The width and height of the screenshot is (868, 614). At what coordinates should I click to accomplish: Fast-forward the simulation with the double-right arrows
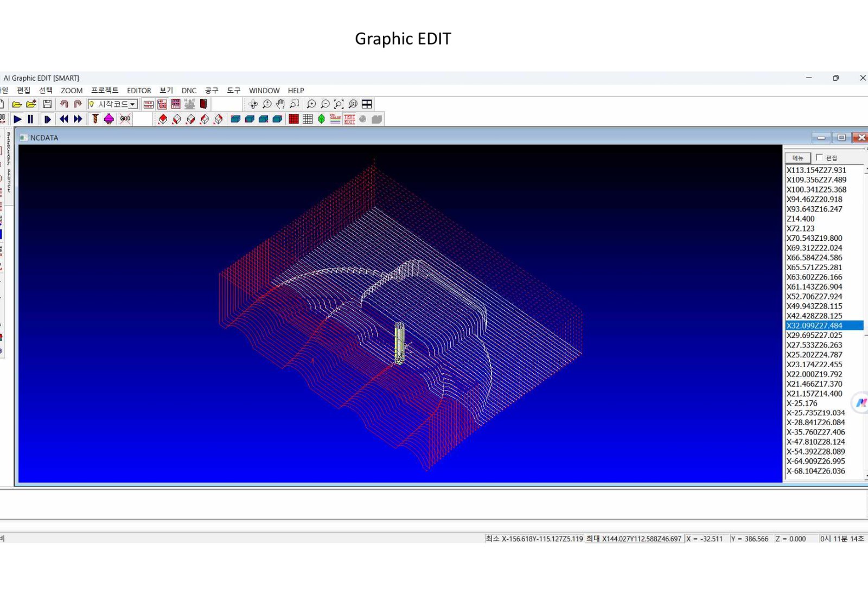pyautogui.click(x=78, y=119)
